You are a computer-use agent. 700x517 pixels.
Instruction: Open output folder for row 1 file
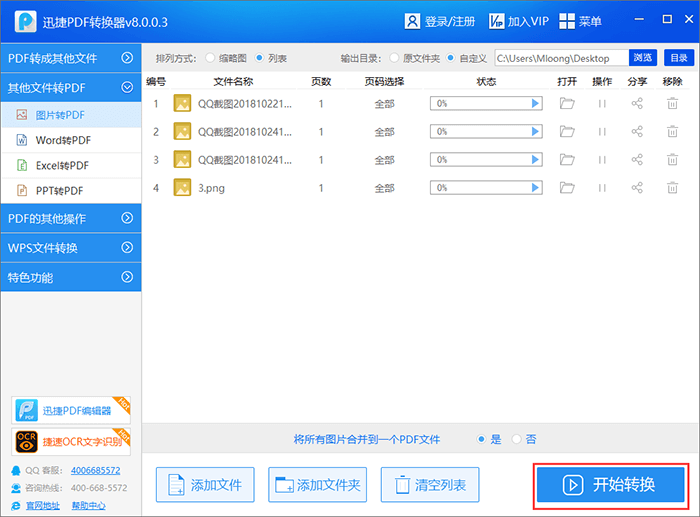(567, 104)
